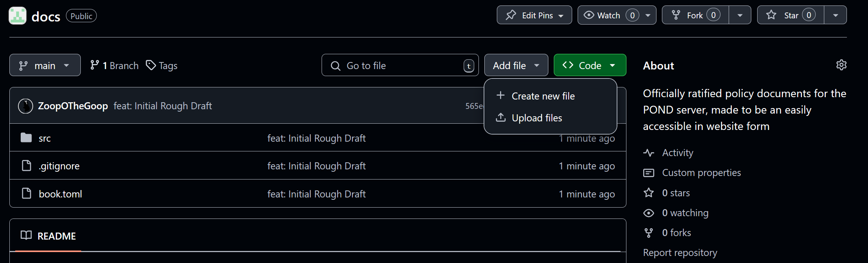Star the docs repository

790,15
